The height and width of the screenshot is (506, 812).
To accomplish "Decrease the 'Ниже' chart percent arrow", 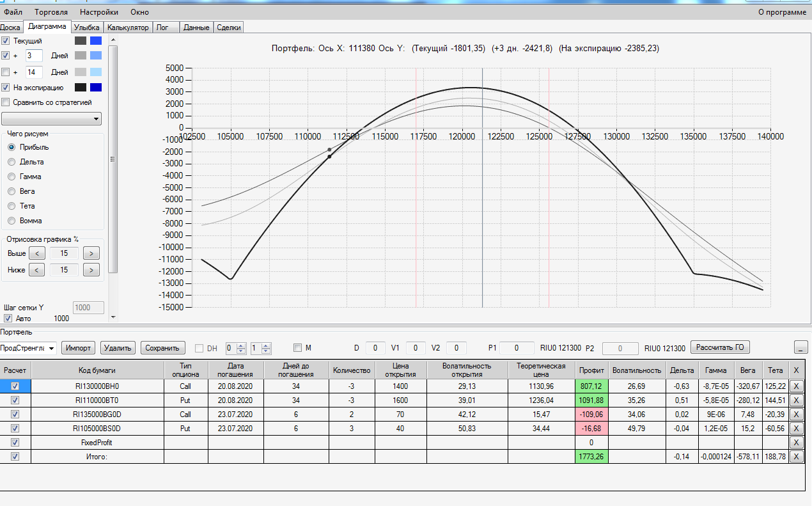I will click(37, 270).
